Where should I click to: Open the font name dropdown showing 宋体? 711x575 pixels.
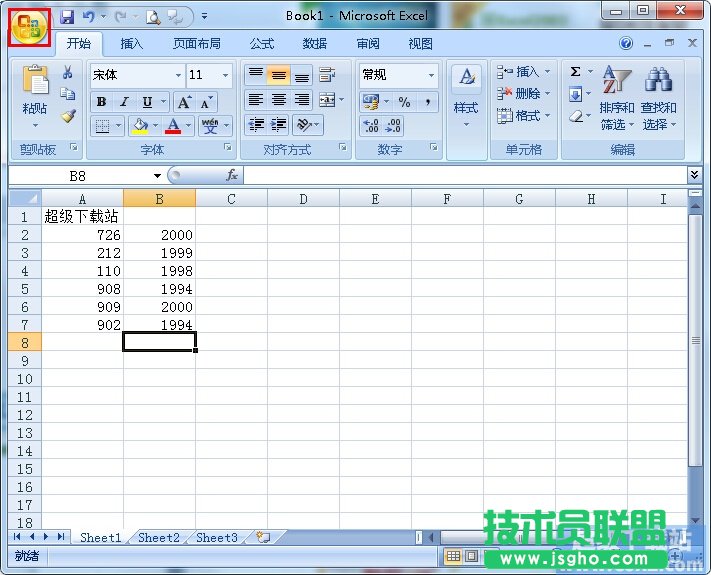pyautogui.click(x=178, y=76)
